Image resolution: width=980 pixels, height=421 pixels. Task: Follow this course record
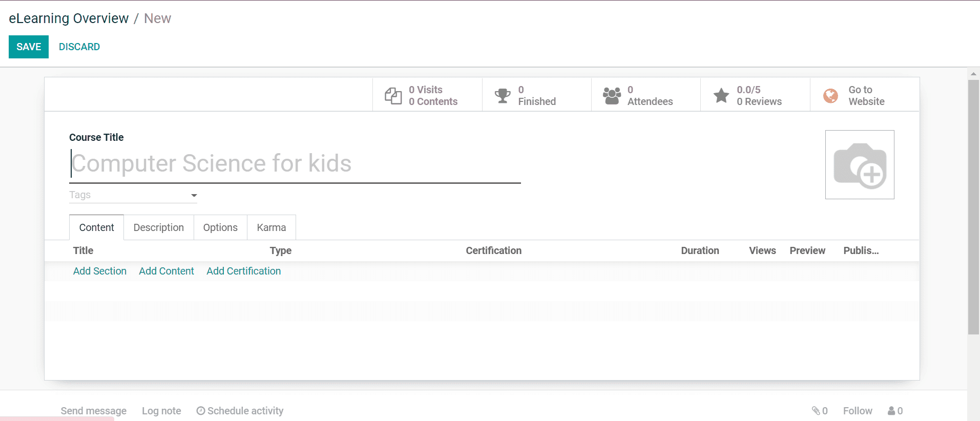click(x=858, y=411)
